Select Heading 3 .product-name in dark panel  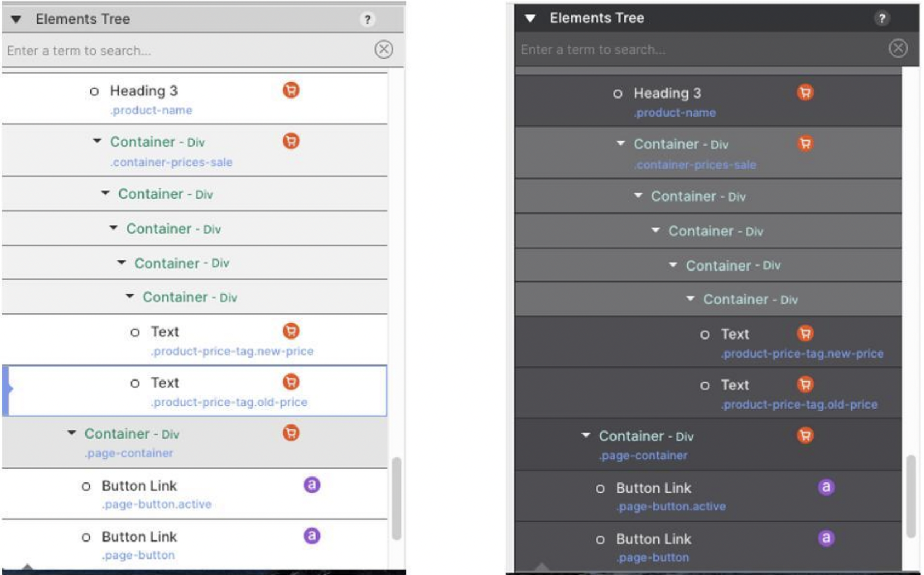coord(667,94)
